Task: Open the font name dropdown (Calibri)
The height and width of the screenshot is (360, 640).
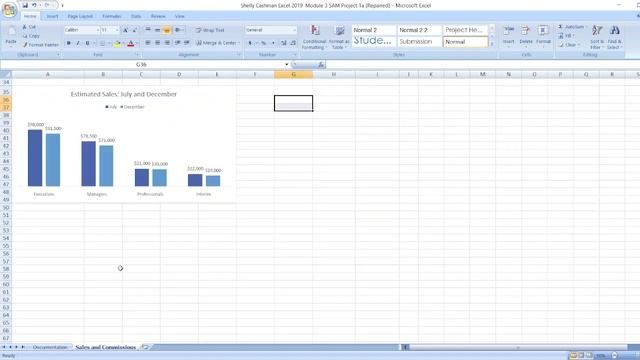Action: coord(98,30)
